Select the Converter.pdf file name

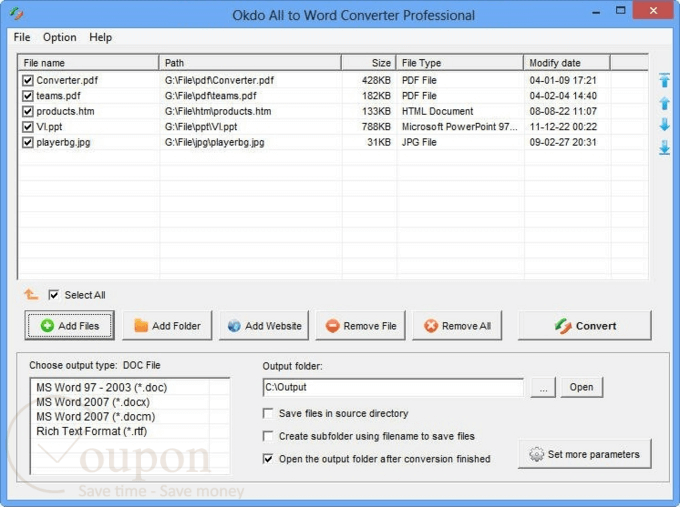pyautogui.click(x=67, y=80)
